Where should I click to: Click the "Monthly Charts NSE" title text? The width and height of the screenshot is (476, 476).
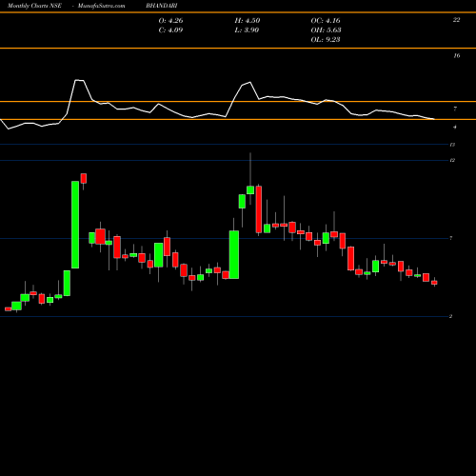click(34, 6)
